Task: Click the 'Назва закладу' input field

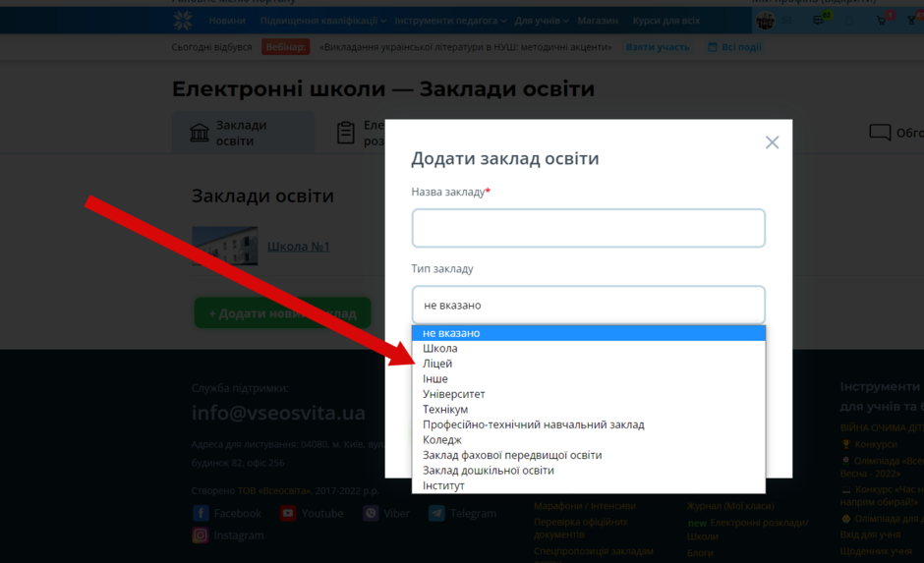Action: click(588, 228)
